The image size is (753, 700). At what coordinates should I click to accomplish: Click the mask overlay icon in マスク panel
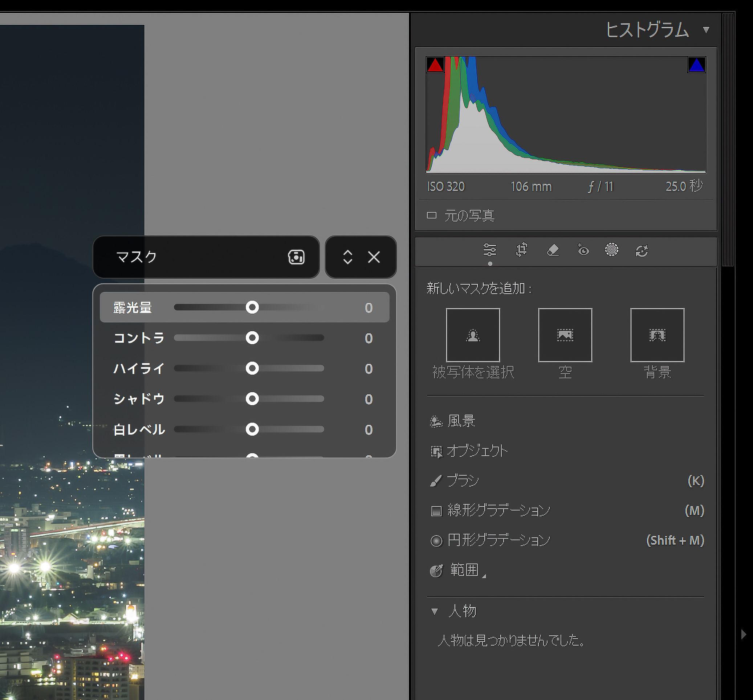[296, 257]
